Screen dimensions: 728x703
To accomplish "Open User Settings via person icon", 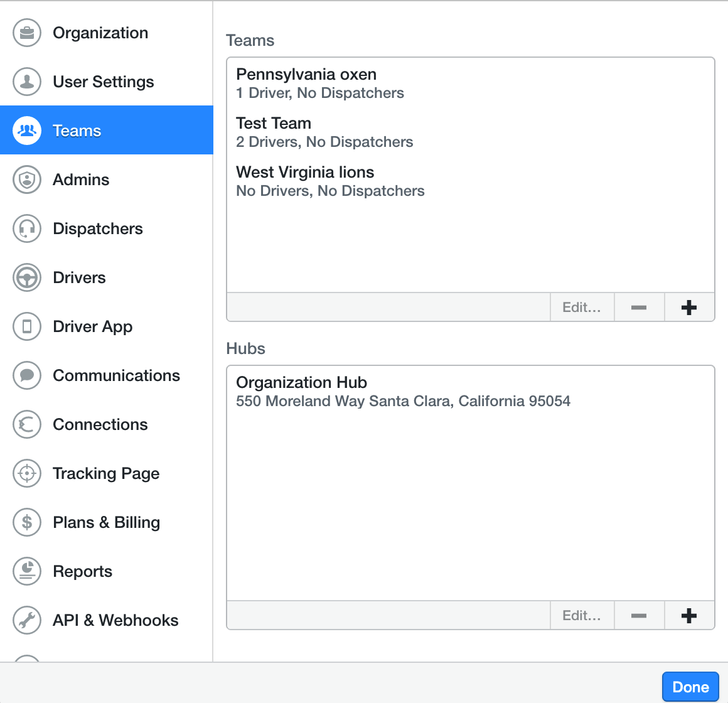I will coord(27,82).
